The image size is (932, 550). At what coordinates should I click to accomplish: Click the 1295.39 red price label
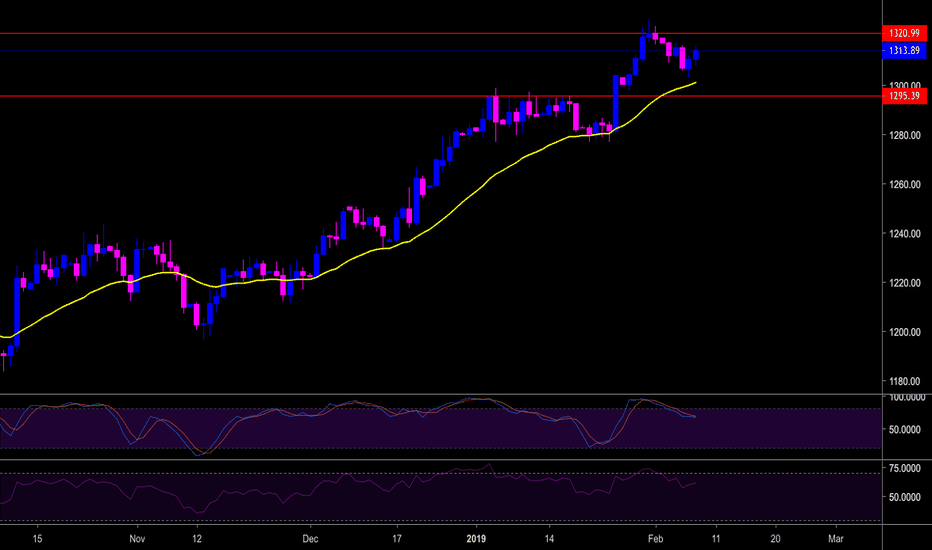tap(904, 96)
